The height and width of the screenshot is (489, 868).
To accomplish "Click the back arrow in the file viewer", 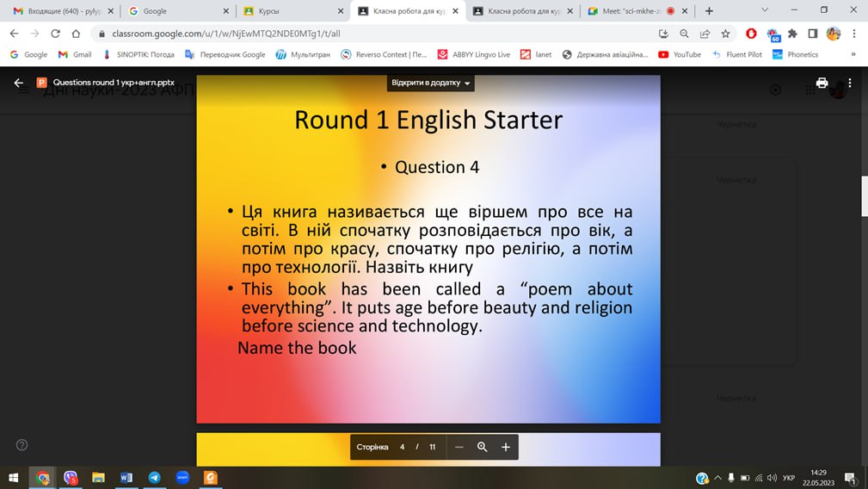I will pos(18,84).
